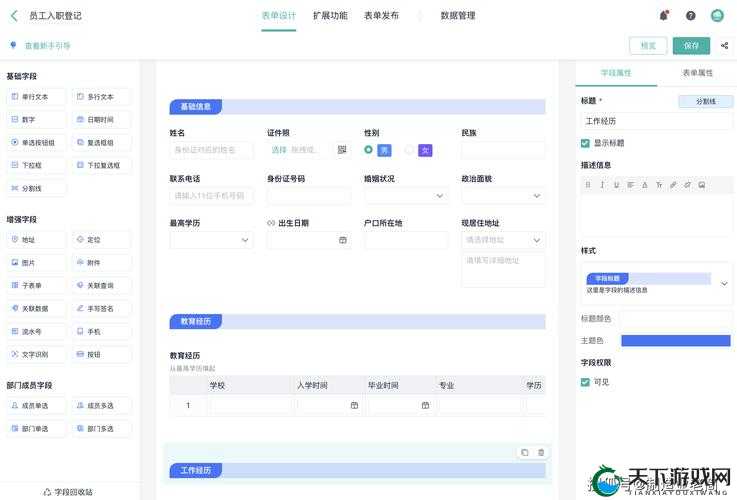Select the 女 radio button for 性别
This screenshot has width=737, height=500.
coord(409,149)
